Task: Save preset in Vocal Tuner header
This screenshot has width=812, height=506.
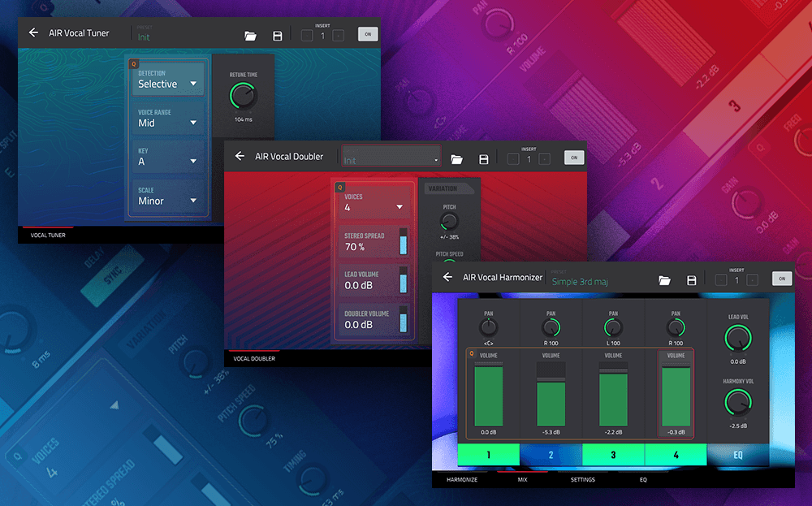Action: pyautogui.click(x=277, y=36)
